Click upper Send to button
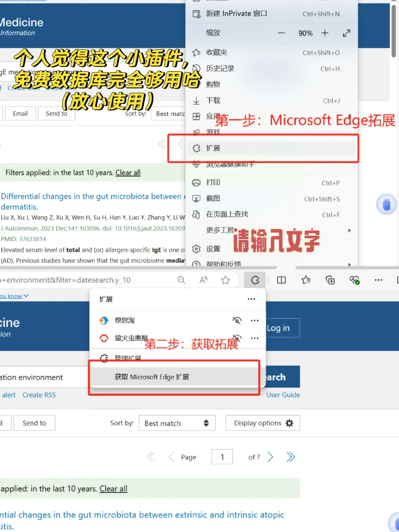 (57, 113)
